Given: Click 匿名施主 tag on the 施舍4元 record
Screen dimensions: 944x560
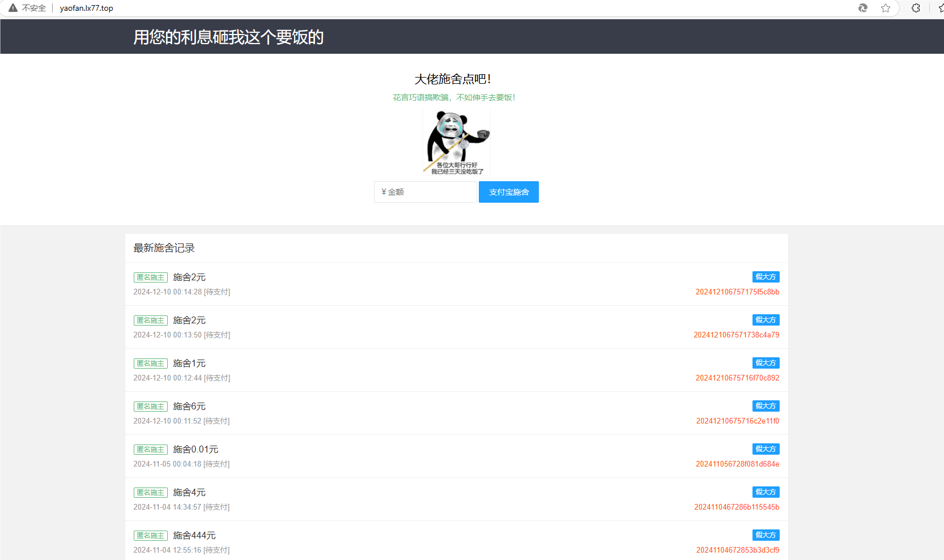Looking at the screenshot, I should pos(151,493).
